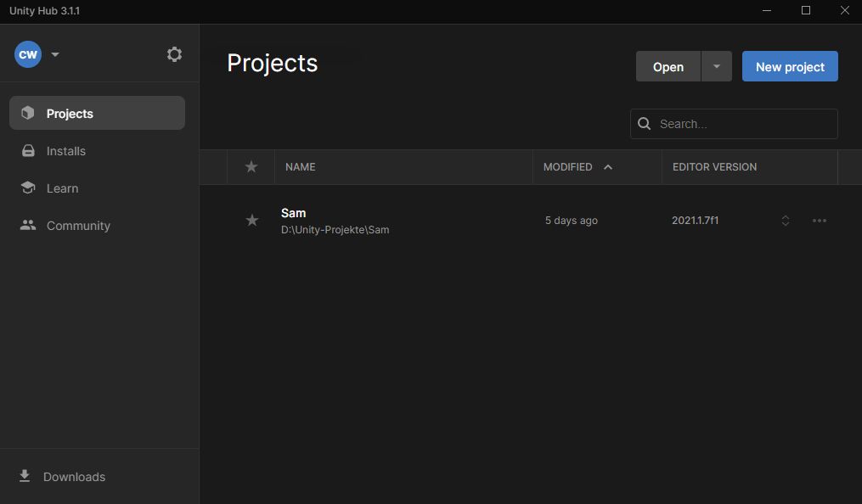
Task: Click the CW account avatar
Action: click(x=27, y=53)
